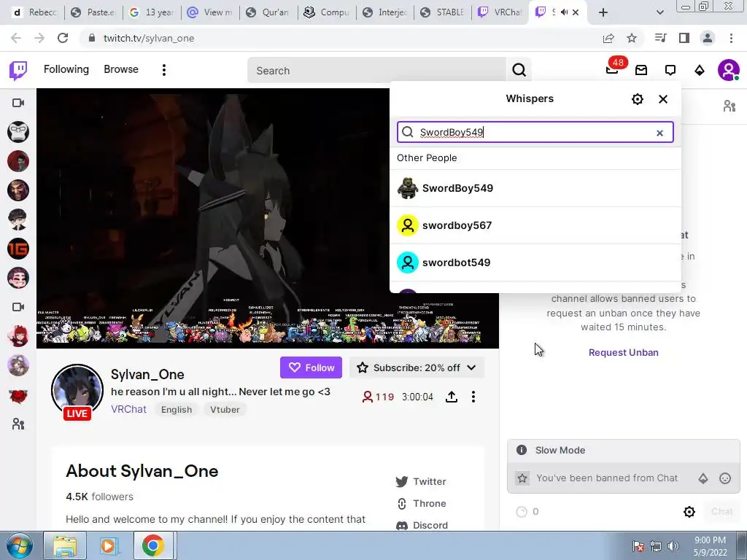The width and height of the screenshot is (747, 560).
Task: Click the share upload icon under the video
Action: point(451,397)
